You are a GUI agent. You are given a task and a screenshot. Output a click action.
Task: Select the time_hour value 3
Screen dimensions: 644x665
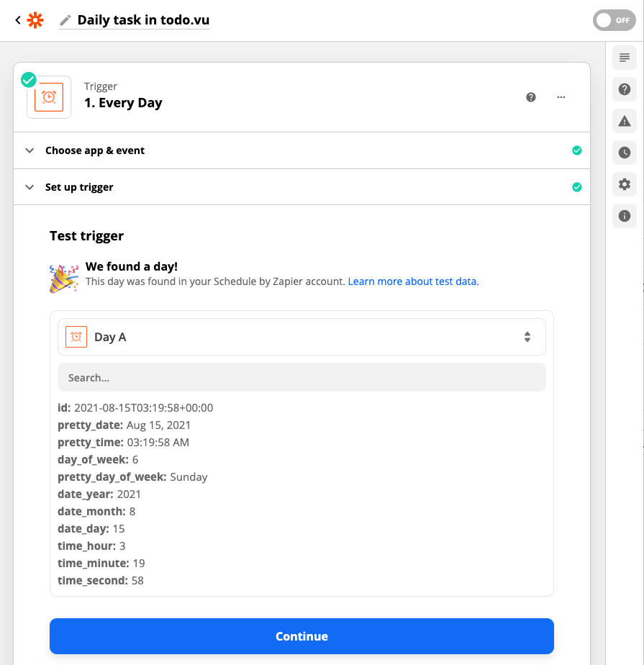122,546
